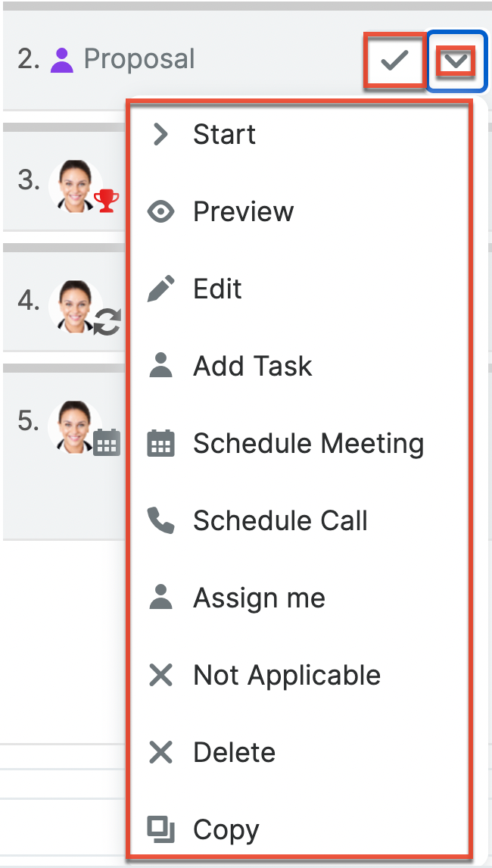This screenshot has width=492, height=868.
Task: Click the refresh arrows icon on item 4
Action: (107, 322)
